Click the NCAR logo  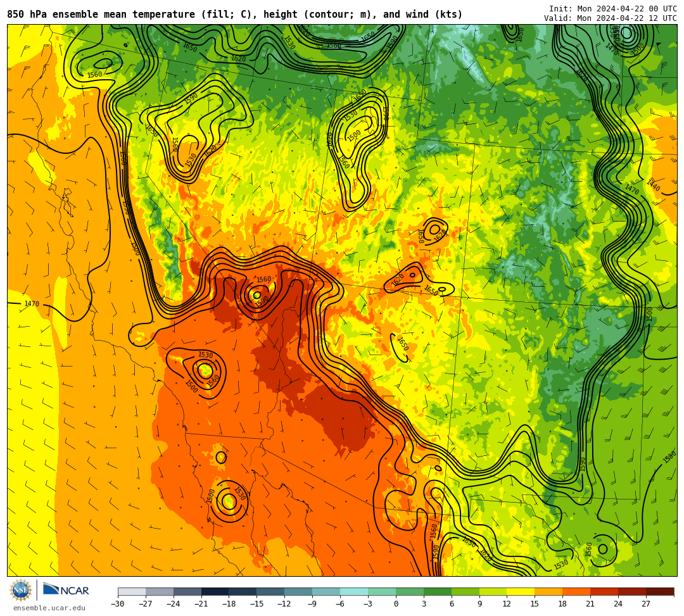(x=66, y=590)
